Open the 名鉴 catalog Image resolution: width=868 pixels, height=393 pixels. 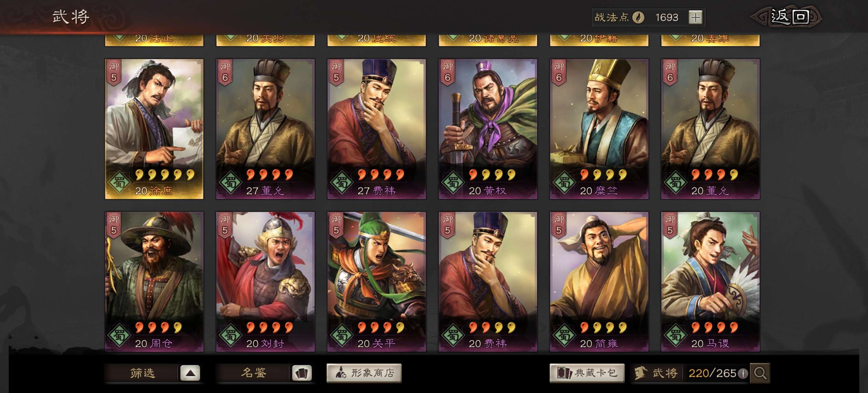[253, 373]
